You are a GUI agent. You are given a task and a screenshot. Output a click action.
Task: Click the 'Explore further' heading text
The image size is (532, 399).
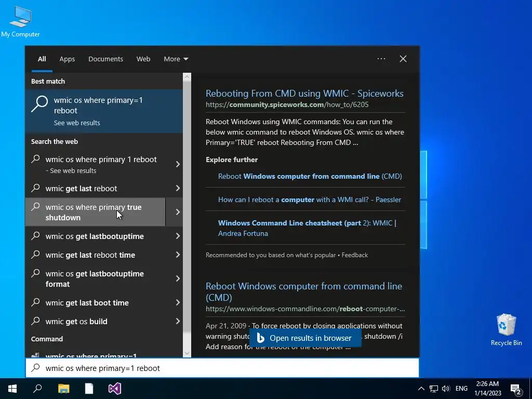click(232, 159)
